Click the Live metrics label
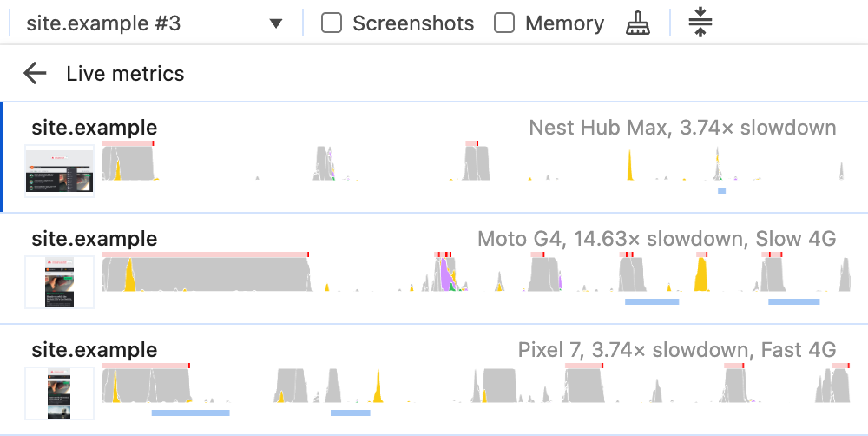The width and height of the screenshot is (868, 436). coord(125,74)
